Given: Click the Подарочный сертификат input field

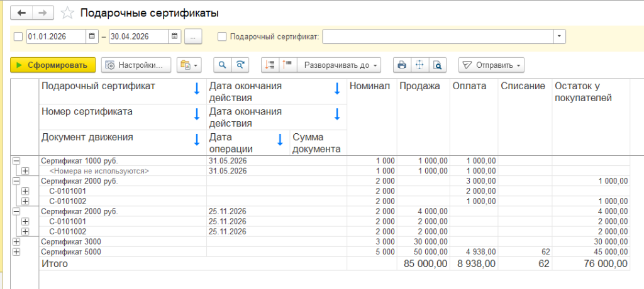Looking at the screenshot, I should click(438, 36).
